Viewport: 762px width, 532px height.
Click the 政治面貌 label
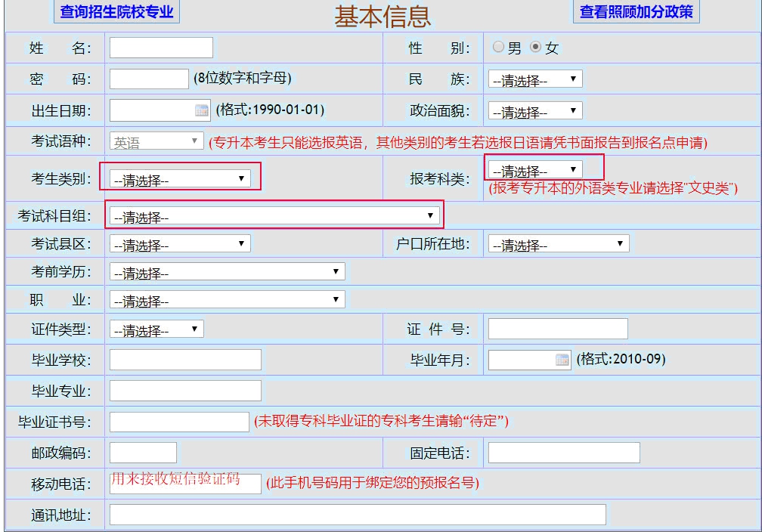click(x=440, y=111)
